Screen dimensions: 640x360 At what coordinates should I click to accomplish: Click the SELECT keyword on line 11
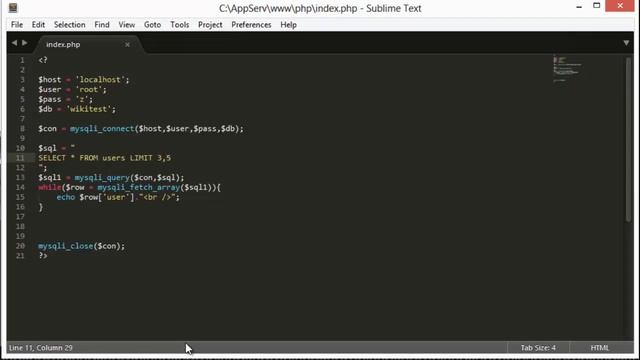(x=52, y=158)
